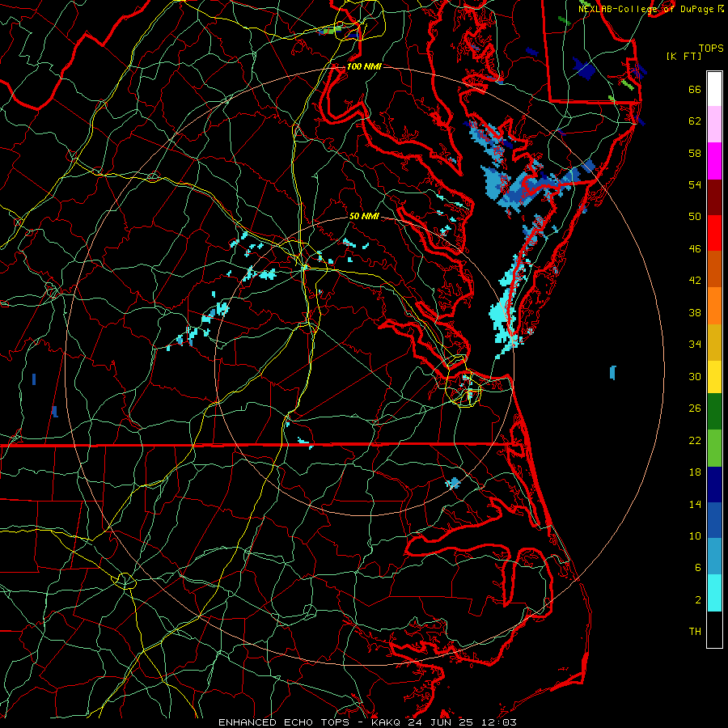Click the bright orange legend swatch
The width and height of the screenshot is (728, 728).
[714, 306]
